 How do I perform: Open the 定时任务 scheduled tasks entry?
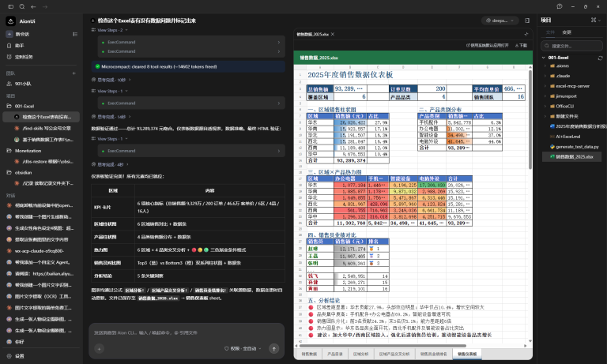click(x=42, y=57)
